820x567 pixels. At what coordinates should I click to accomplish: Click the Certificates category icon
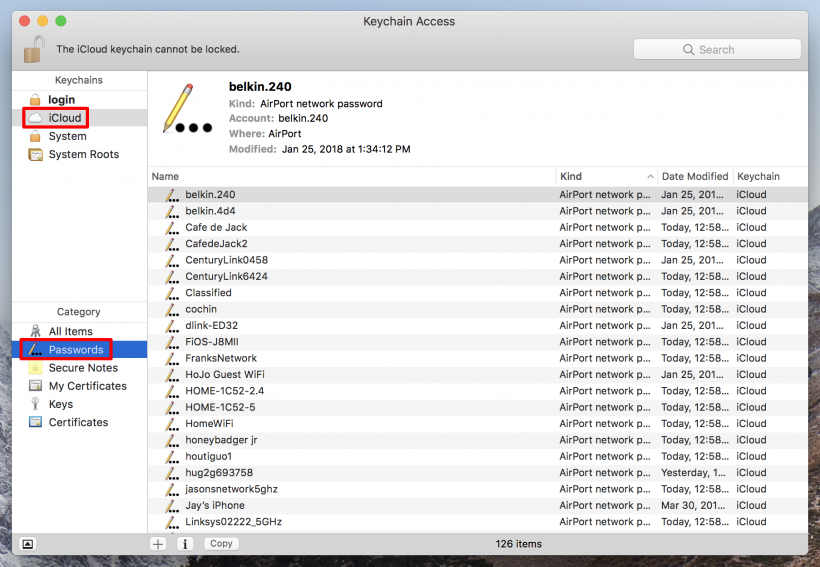(36, 422)
